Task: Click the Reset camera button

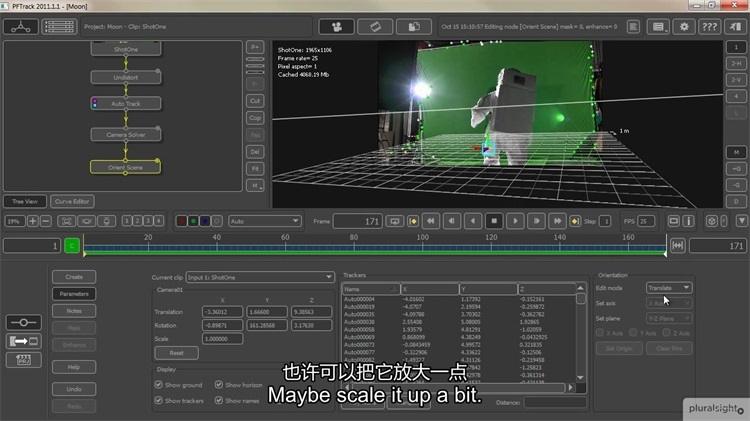Action: (x=176, y=353)
